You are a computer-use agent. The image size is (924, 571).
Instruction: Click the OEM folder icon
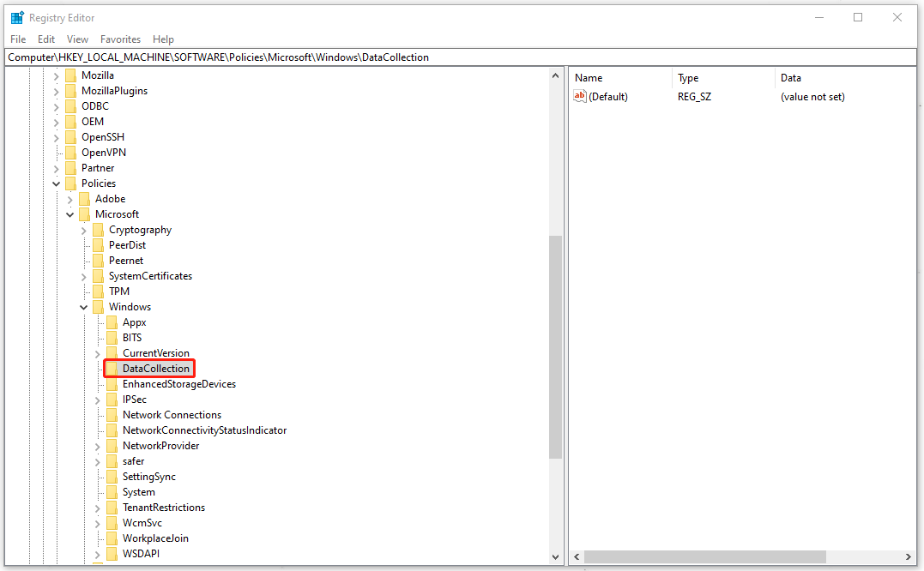70,121
